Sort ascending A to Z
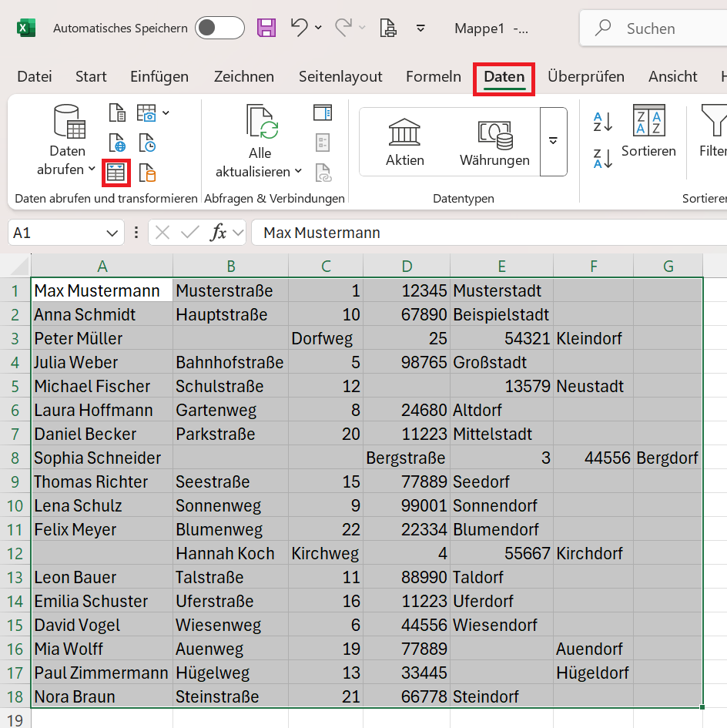727x728 pixels. [x=602, y=122]
